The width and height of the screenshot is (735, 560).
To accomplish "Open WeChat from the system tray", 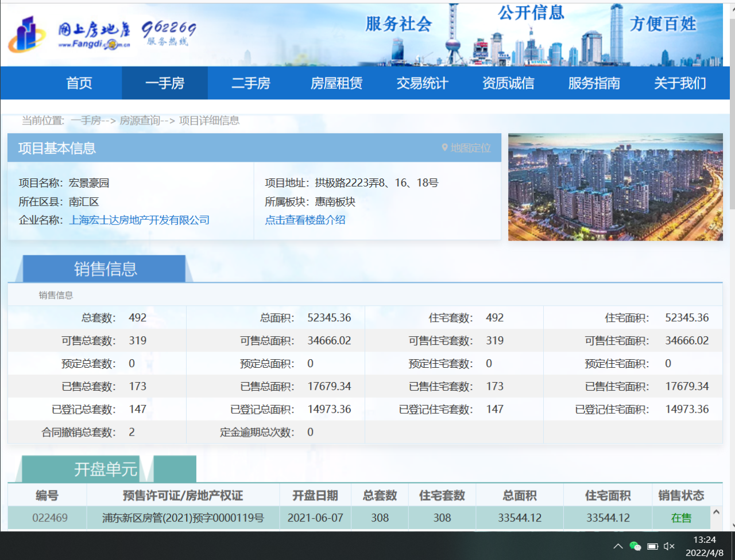I will click(x=635, y=546).
